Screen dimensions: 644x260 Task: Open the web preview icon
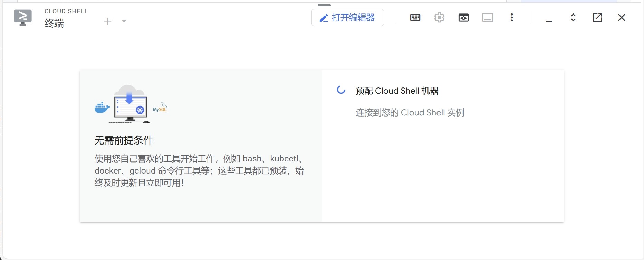click(463, 18)
